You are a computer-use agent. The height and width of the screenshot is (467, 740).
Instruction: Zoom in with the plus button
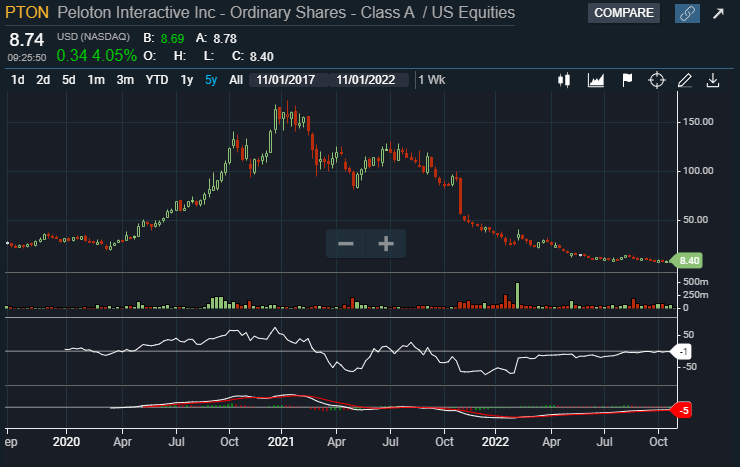click(386, 244)
